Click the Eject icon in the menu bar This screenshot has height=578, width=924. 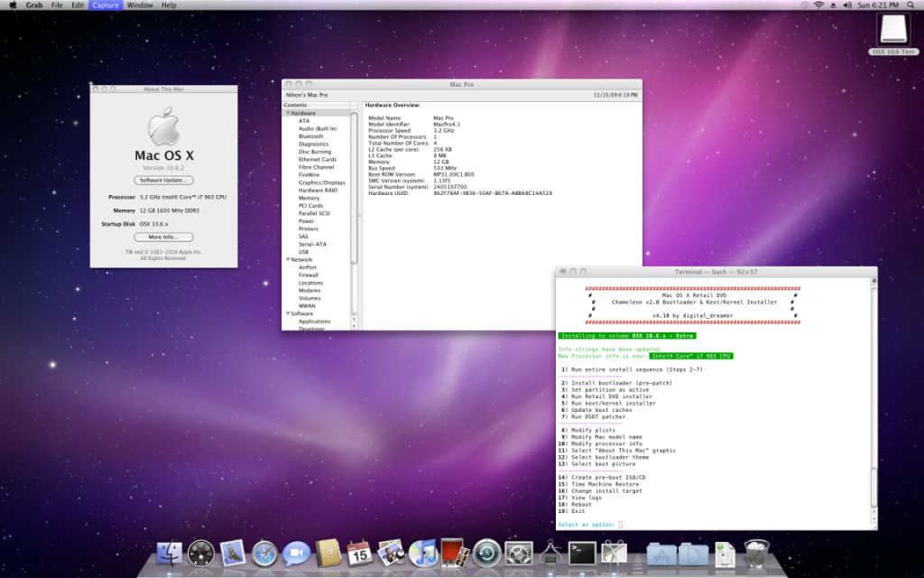click(833, 5)
